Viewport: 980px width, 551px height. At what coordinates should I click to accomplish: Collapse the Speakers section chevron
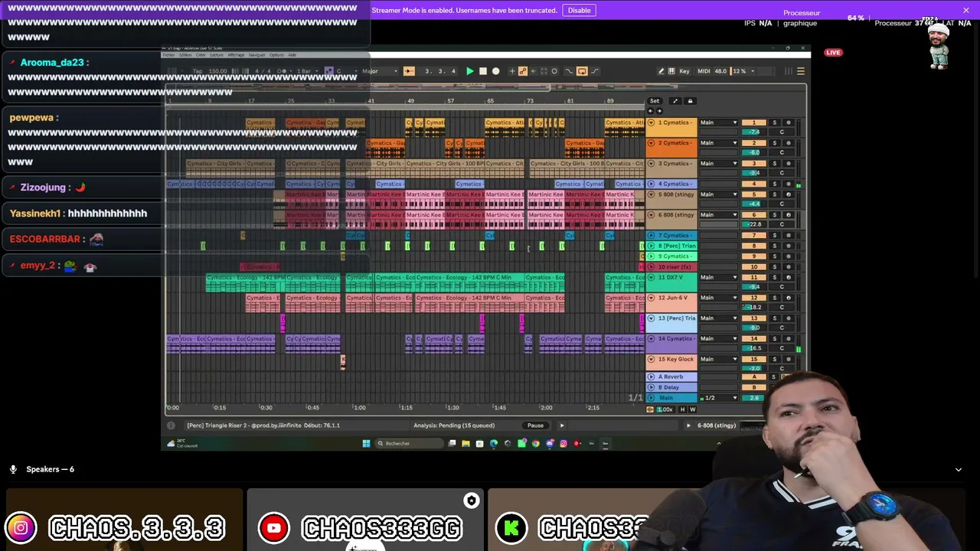coord(959,469)
